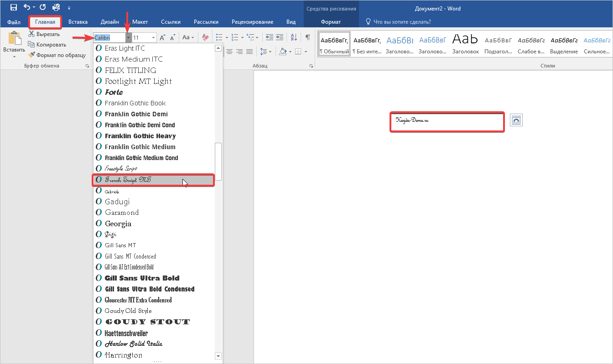Open the Рецензирование ribbon tab

[252, 21]
